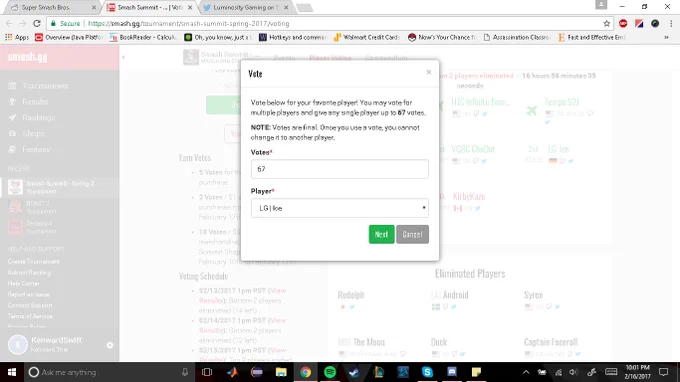
Task: Click the address bar URL
Action: click(188, 23)
